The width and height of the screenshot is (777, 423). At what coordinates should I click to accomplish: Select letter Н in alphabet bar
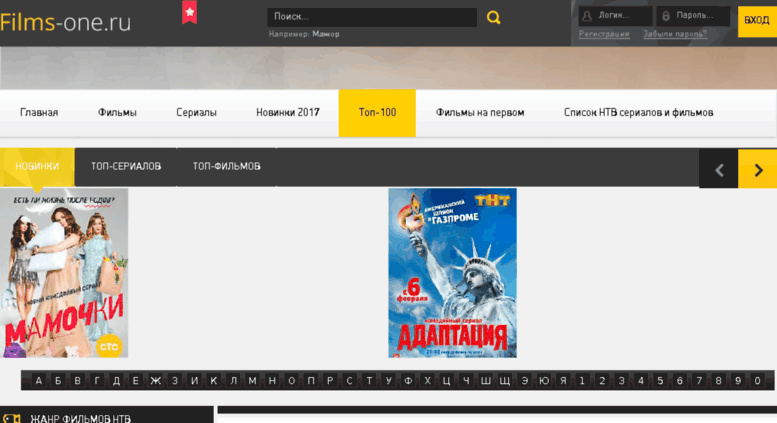point(272,380)
